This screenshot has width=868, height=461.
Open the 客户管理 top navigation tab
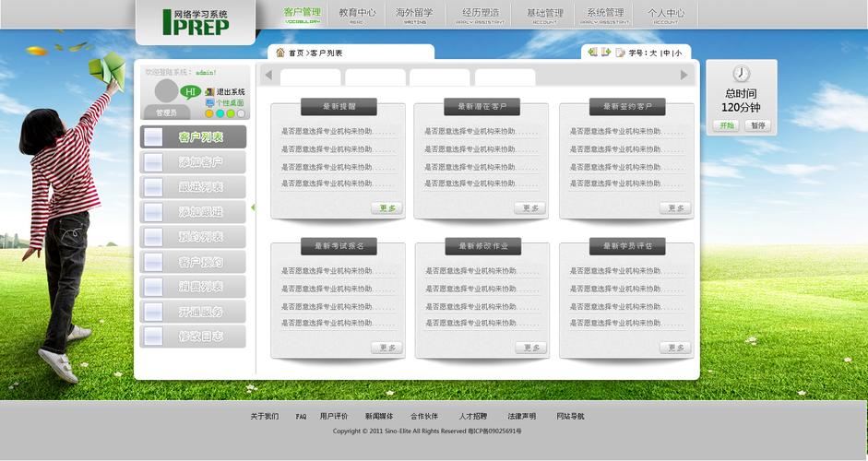303,15
